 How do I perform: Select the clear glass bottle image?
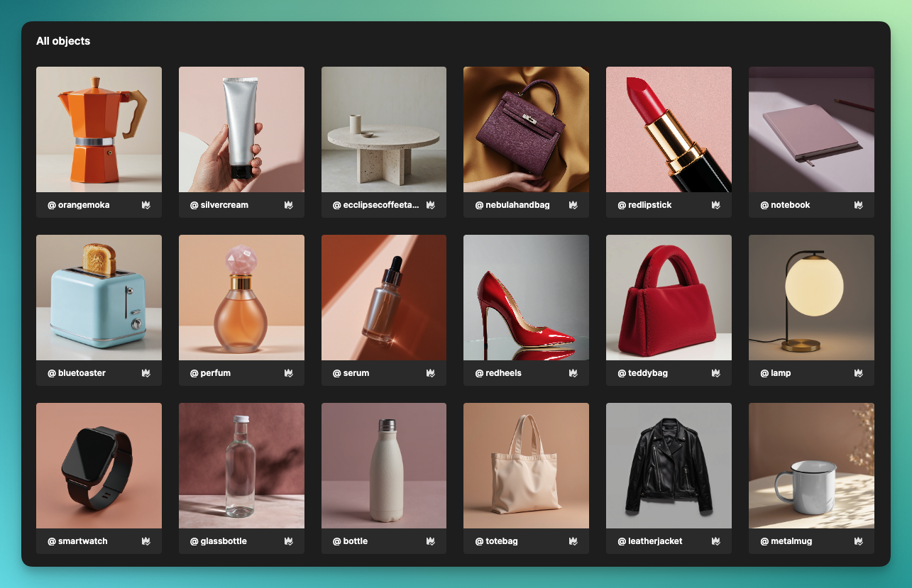click(241, 465)
